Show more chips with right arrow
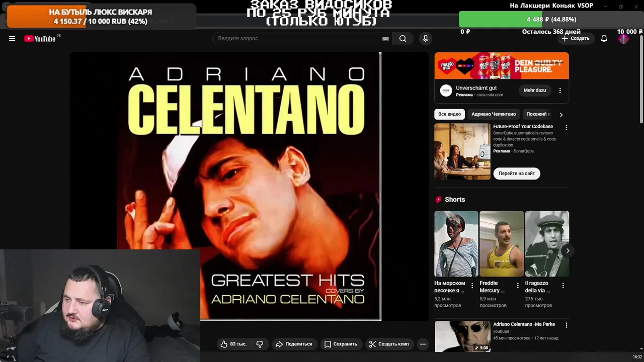 (561, 115)
